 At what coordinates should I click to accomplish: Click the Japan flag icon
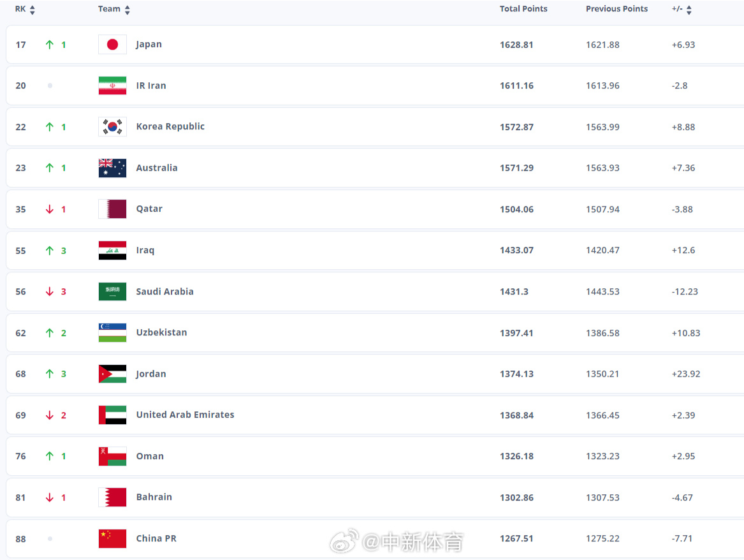tap(112, 45)
